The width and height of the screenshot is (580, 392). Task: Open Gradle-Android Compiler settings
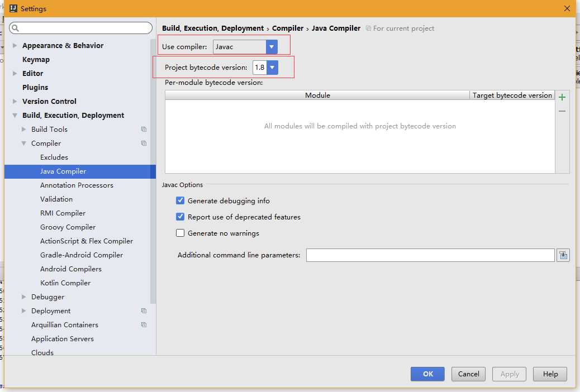click(82, 255)
